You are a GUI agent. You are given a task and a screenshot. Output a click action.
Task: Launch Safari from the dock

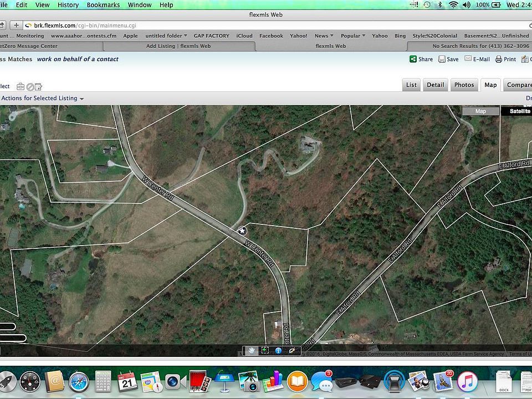(x=79, y=382)
